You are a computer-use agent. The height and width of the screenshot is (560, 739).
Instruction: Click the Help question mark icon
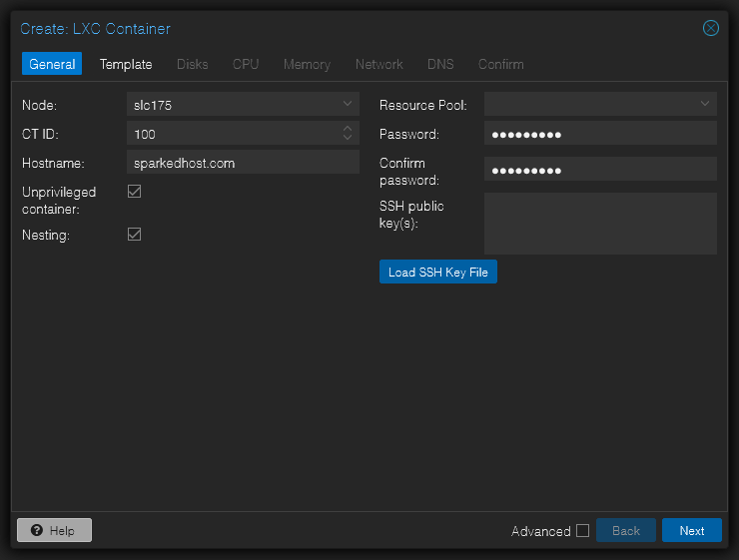point(37,530)
